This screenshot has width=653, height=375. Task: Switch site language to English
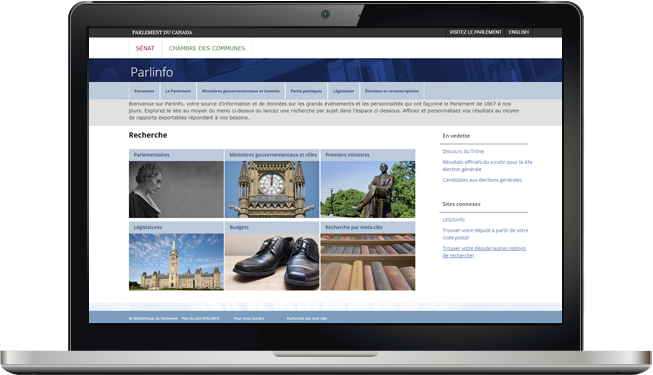(518, 32)
